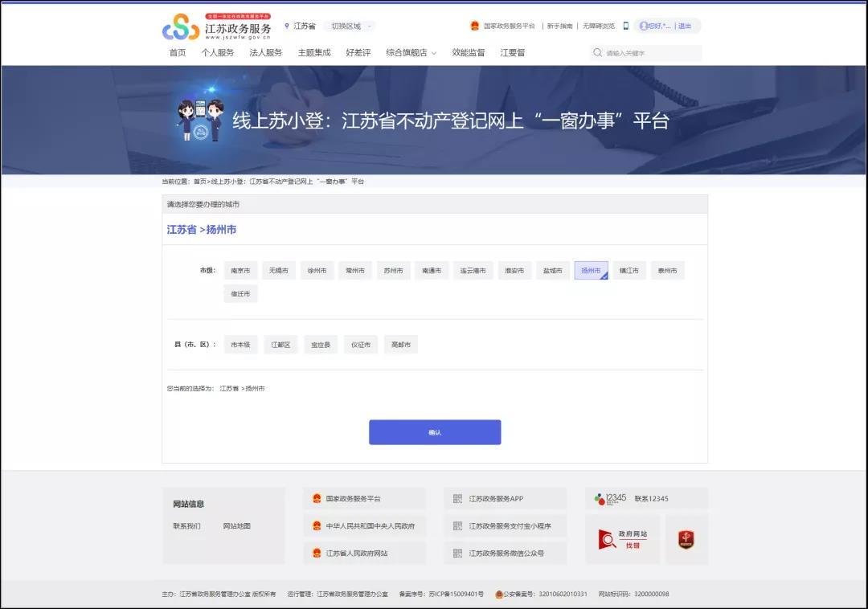This screenshot has width=868, height=609.
Task: Select 南京市 from the city options
Action: point(239,270)
